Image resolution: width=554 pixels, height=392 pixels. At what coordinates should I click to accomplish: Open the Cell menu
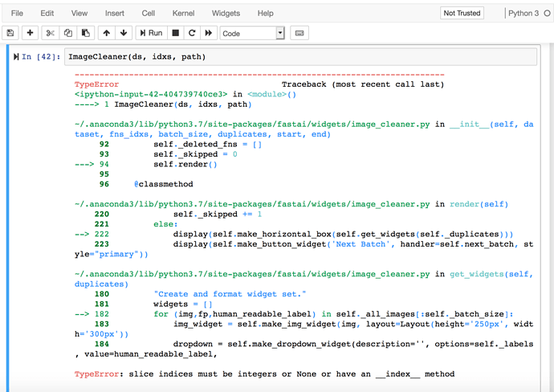(149, 13)
